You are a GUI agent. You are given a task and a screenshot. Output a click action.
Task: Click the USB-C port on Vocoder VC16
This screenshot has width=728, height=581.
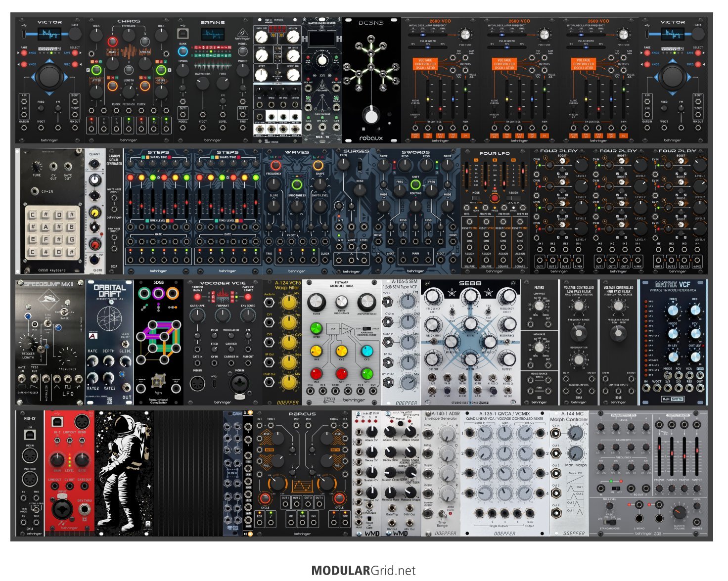(214, 383)
